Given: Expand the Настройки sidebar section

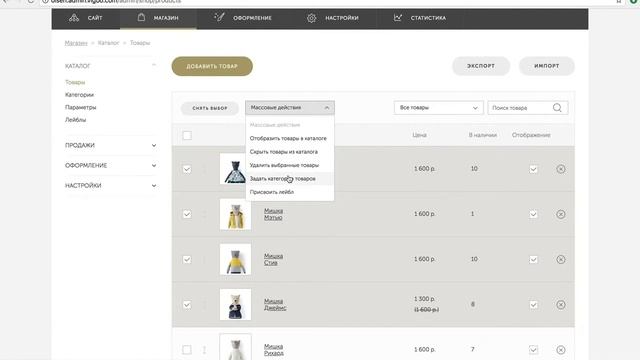Looking at the screenshot, I should click(x=111, y=185).
